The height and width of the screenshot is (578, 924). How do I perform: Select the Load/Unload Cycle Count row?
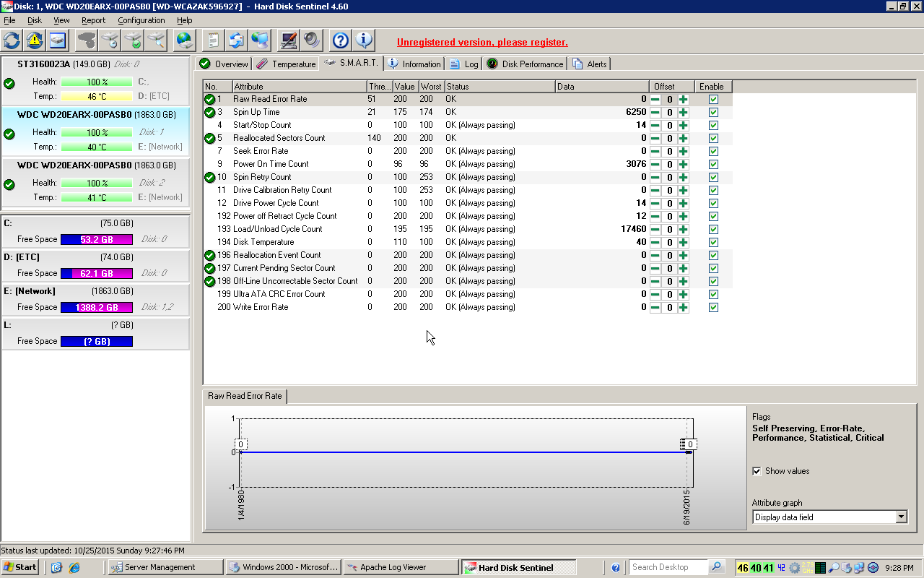point(468,229)
